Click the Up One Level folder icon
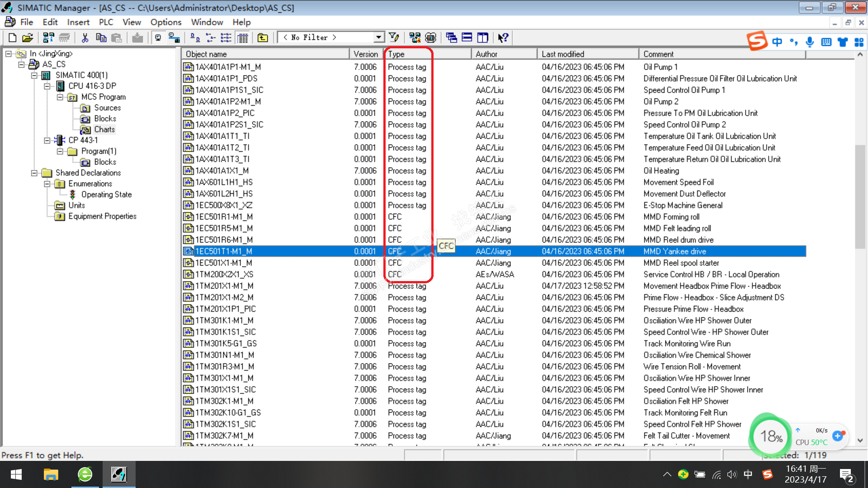Viewport: 868px width, 488px height. [263, 38]
